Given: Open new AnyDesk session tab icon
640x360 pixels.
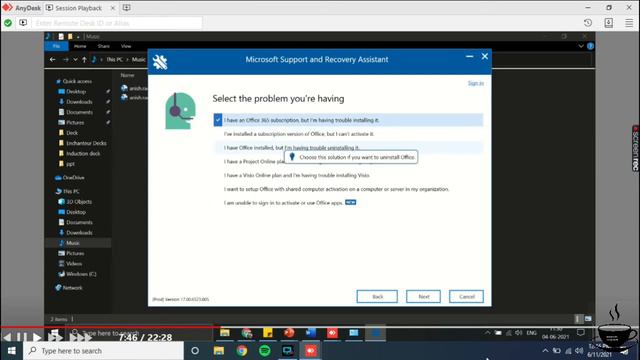Looking at the screenshot, I should pyautogui.click(x=127, y=8).
